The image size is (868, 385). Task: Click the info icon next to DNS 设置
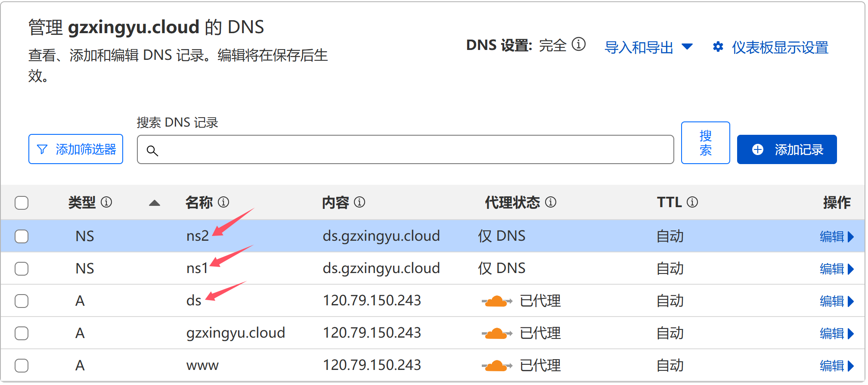[x=578, y=44]
